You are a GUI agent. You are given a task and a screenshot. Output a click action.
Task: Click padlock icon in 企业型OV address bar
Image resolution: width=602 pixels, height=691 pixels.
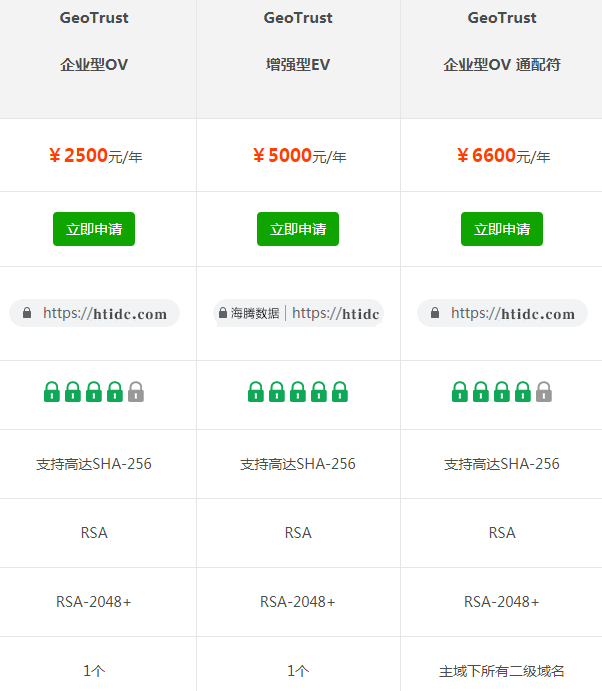click(x=27, y=313)
